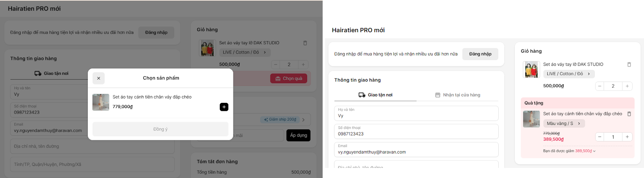Click the disabled Đồng ý button
644x178 pixels.
(x=160, y=129)
